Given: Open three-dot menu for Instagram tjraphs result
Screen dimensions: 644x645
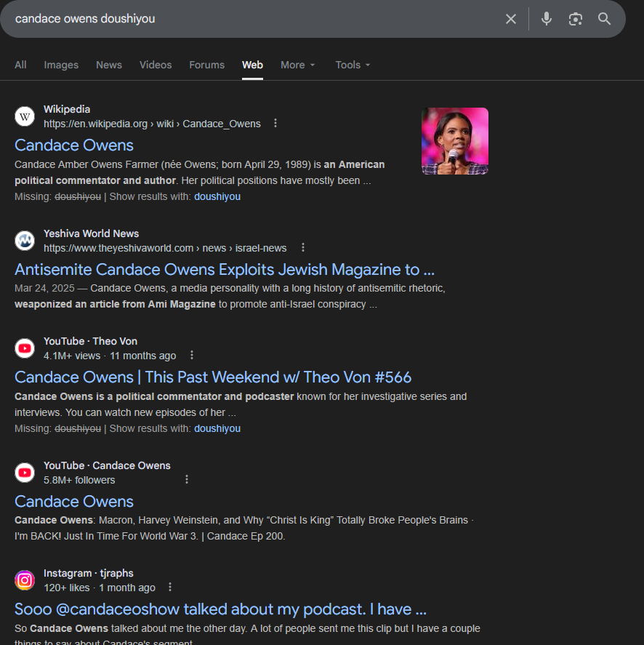Looking at the screenshot, I should pyautogui.click(x=170, y=588).
